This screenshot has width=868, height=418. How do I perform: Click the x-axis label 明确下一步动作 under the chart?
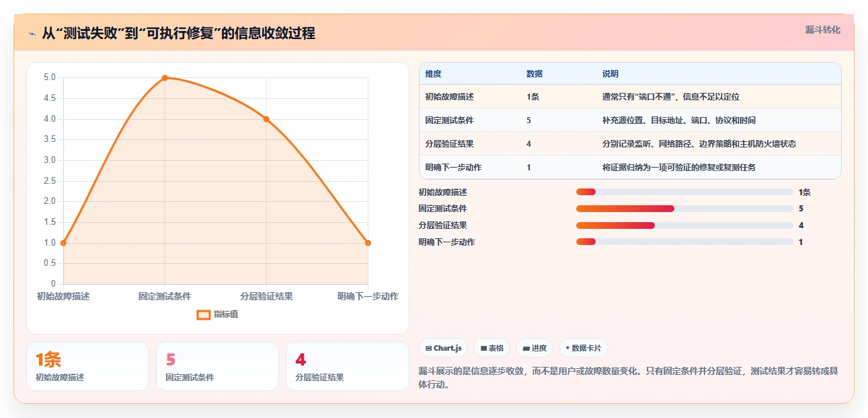(368, 296)
